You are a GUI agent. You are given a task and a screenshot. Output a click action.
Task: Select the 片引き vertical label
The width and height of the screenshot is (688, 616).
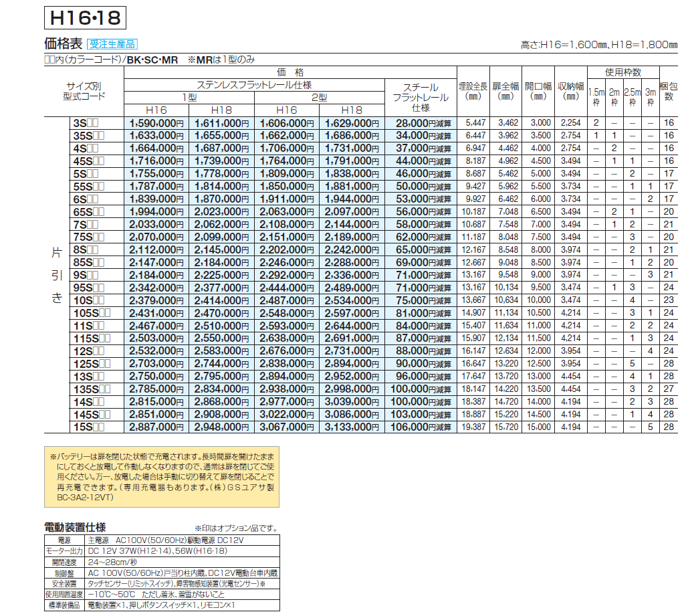pos(57,274)
